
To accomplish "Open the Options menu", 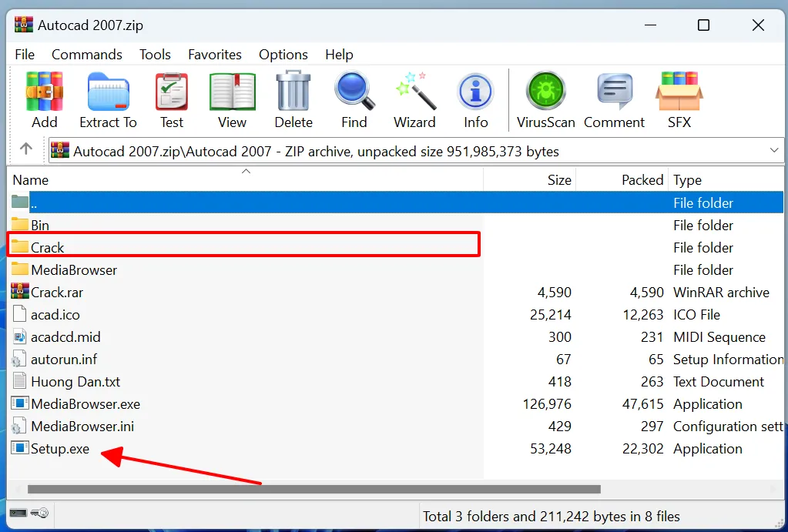I will pyautogui.click(x=283, y=55).
